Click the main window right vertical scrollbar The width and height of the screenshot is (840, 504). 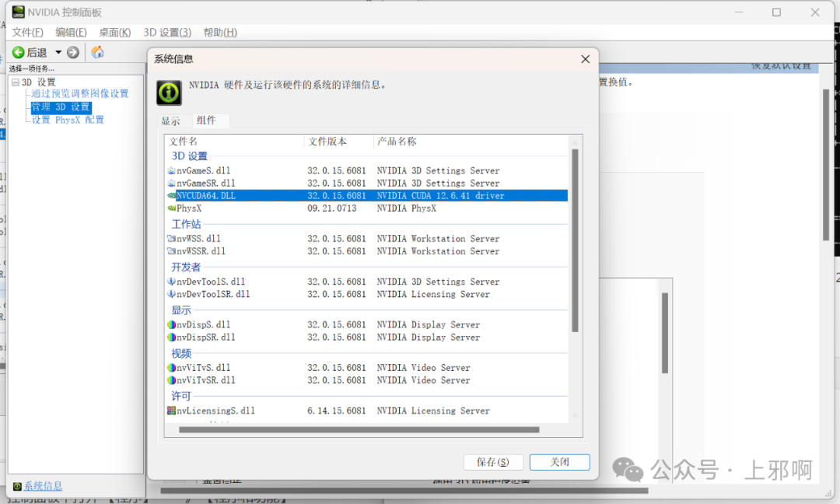point(826,165)
